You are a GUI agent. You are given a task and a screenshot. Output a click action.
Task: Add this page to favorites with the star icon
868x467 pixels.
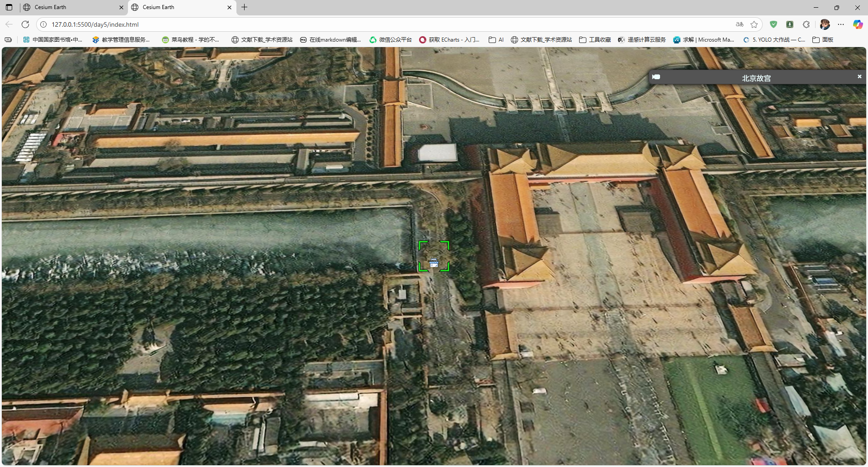tap(754, 24)
